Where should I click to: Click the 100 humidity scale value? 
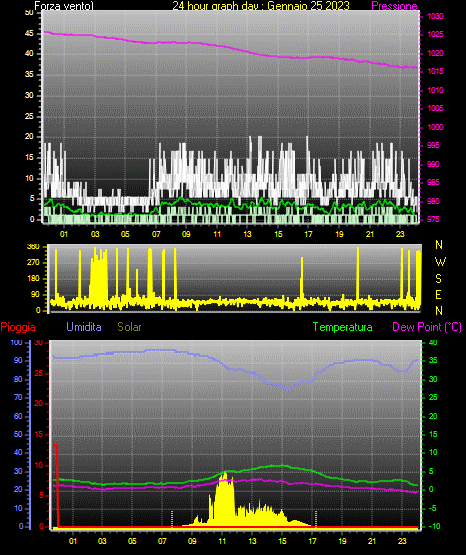(x=17, y=342)
